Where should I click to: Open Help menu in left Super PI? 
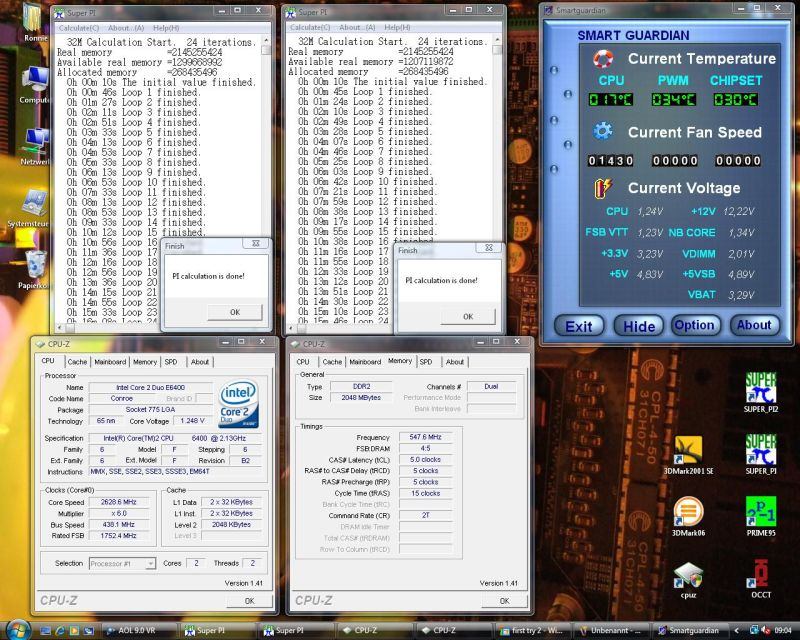pyautogui.click(x=166, y=28)
